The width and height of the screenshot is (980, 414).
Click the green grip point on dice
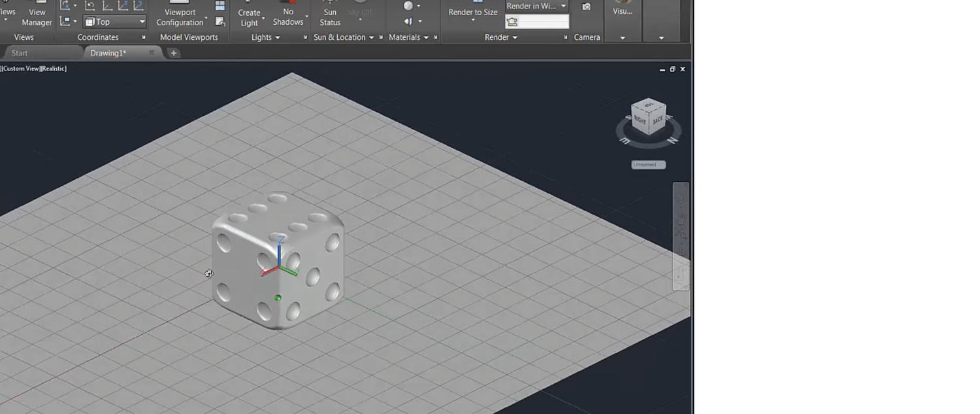click(278, 298)
